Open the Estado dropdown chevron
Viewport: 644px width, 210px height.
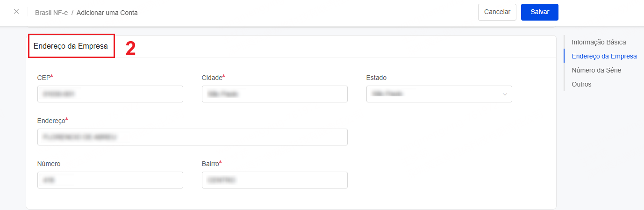[x=505, y=94]
